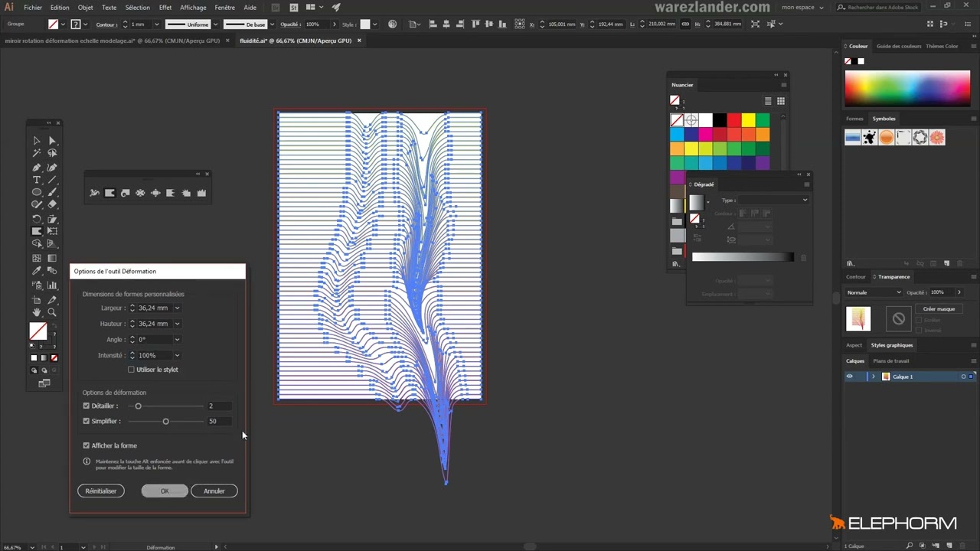Uncheck the Détailler checkbox
The height and width of the screenshot is (551, 980).
coord(86,406)
